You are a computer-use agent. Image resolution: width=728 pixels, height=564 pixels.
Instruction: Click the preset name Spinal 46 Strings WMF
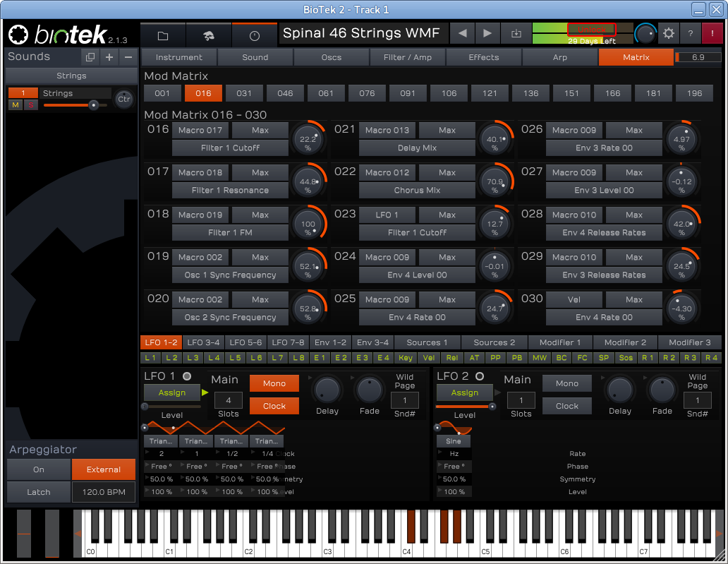tap(361, 33)
